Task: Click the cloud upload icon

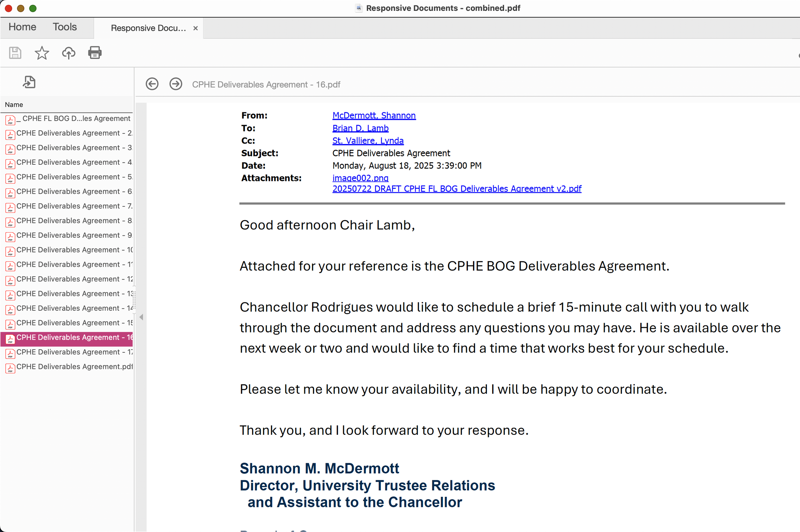Action: click(x=68, y=53)
